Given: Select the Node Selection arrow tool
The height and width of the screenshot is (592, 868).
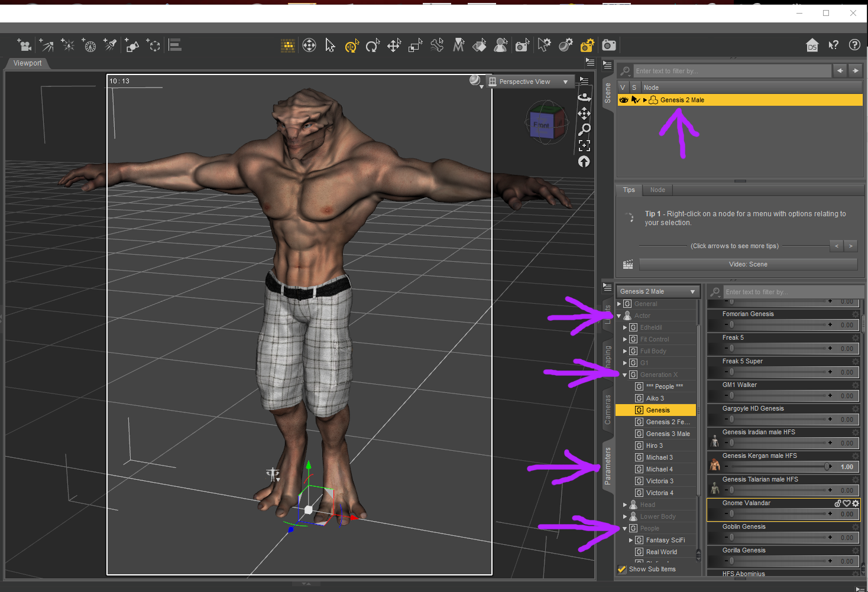Looking at the screenshot, I should coord(331,45).
